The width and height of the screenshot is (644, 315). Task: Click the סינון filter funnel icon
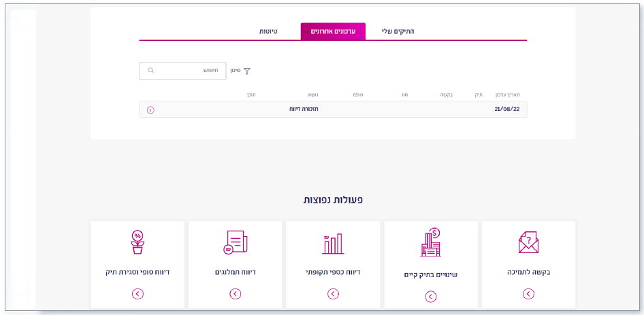247,71
